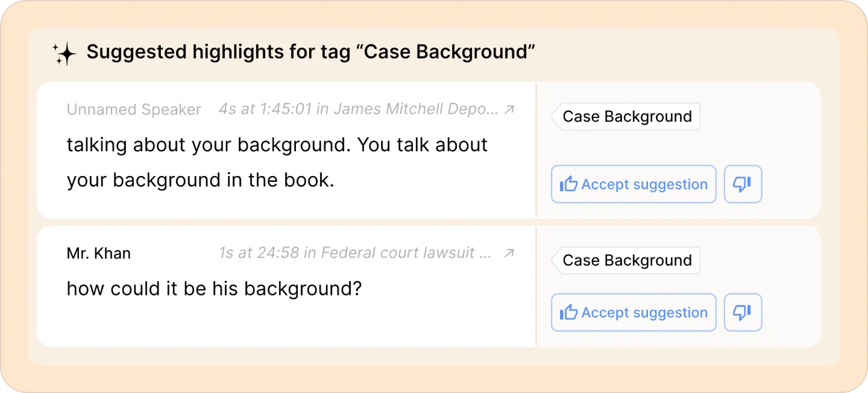
Task: Select Case Background tag on Mr. Khan suggestion
Action: (x=626, y=260)
